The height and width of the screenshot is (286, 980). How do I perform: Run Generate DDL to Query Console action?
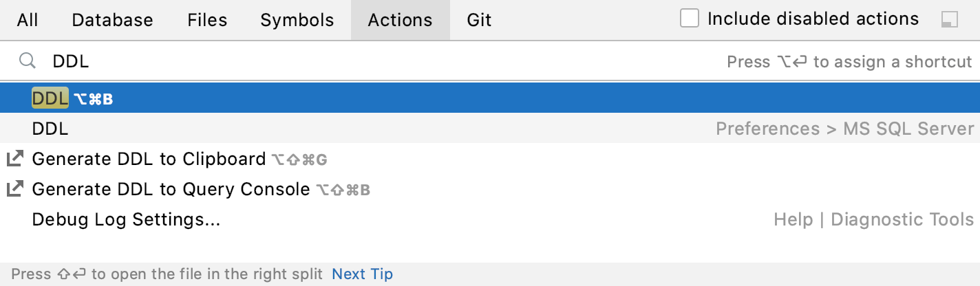[x=171, y=189]
